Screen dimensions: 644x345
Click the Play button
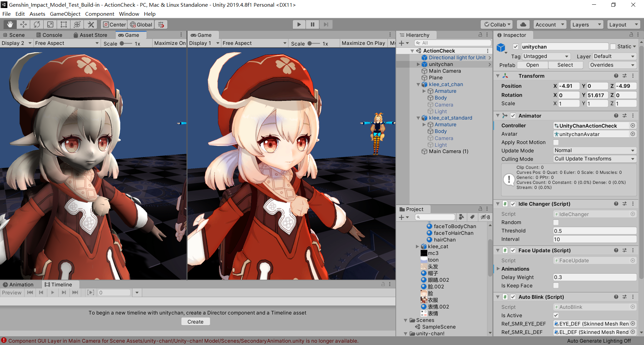(x=299, y=24)
